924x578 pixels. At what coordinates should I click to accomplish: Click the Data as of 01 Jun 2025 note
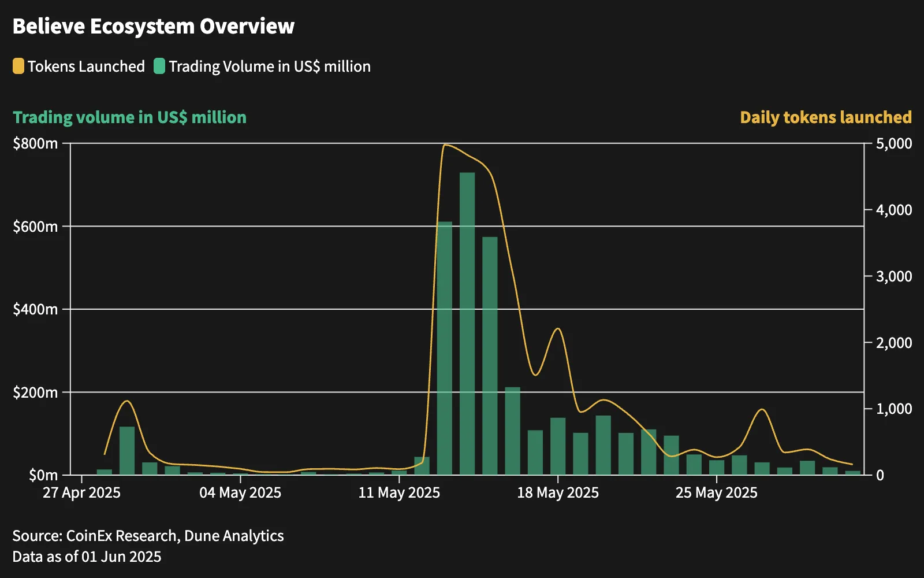(87, 557)
